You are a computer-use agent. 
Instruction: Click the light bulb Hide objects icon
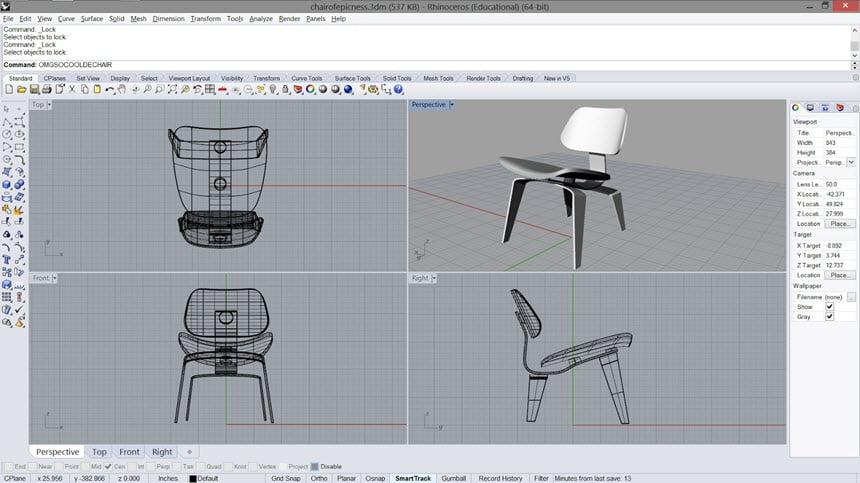click(x=273, y=89)
